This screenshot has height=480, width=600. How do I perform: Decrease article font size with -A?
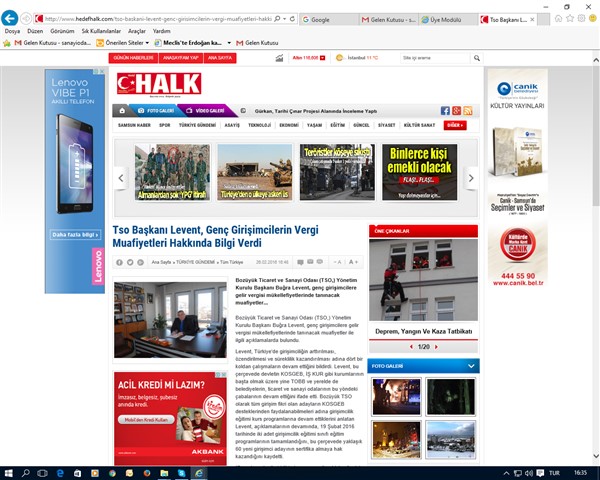(337, 262)
